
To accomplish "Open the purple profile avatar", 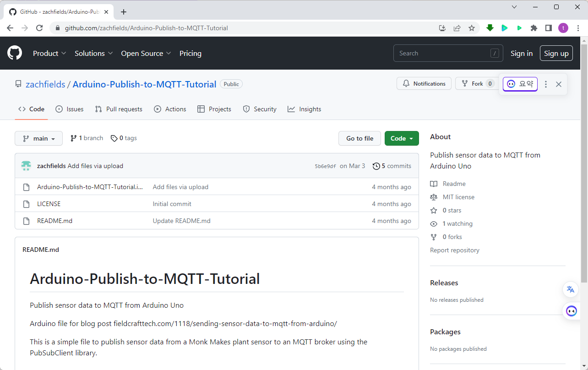I will [x=563, y=28].
